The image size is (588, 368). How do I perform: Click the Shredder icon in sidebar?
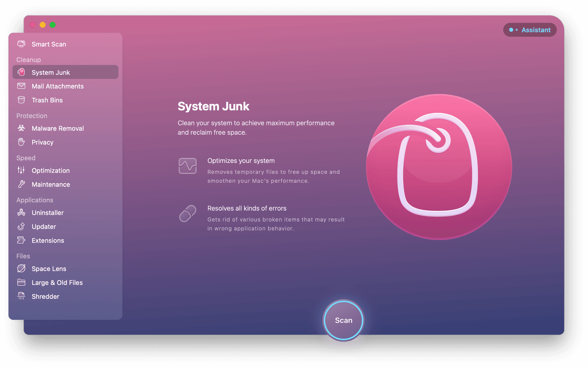pyautogui.click(x=21, y=296)
